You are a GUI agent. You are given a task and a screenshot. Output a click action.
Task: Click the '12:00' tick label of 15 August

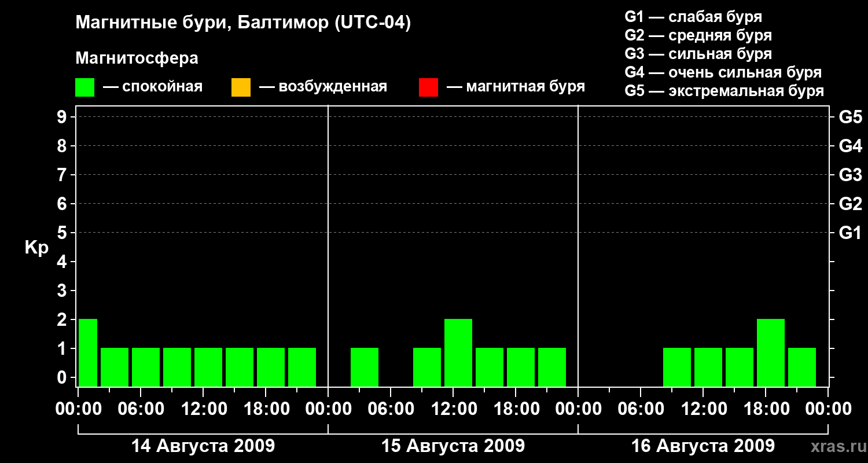tap(453, 409)
